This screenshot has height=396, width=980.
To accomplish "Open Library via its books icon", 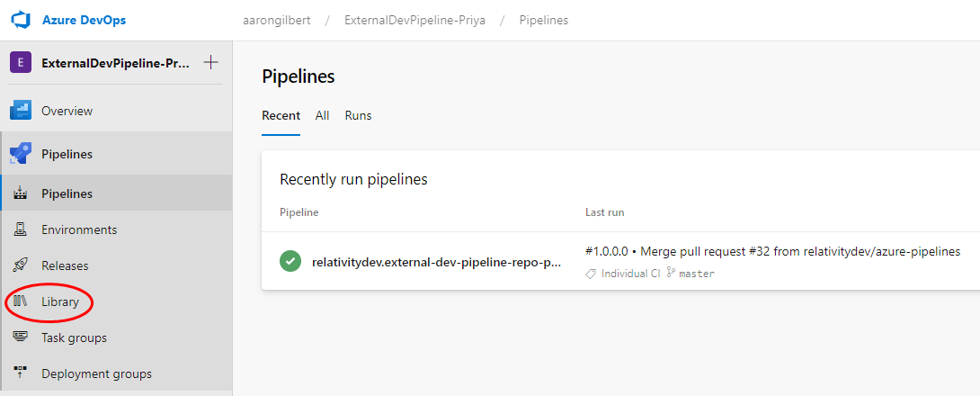I will click(x=21, y=301).
